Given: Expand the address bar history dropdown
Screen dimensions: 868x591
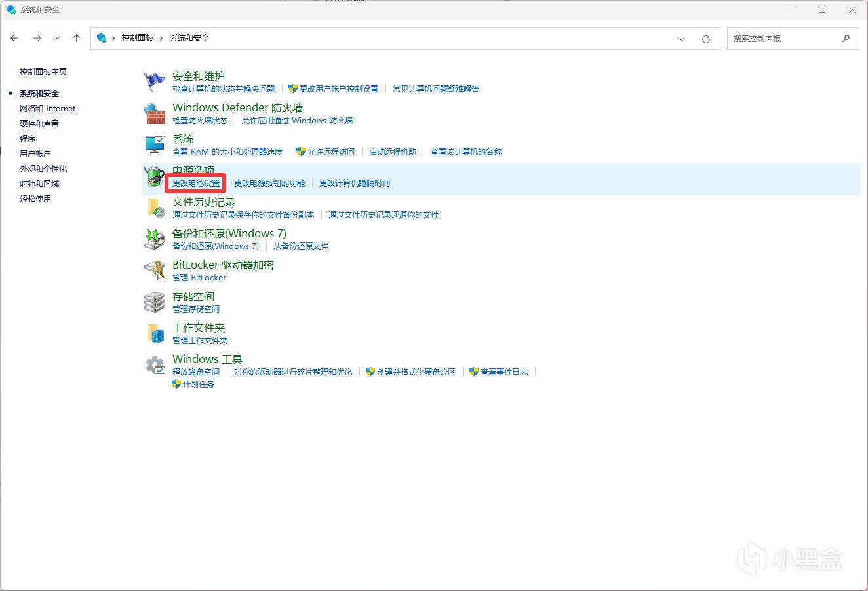Looking at the screenshot, I should point(681,39).
